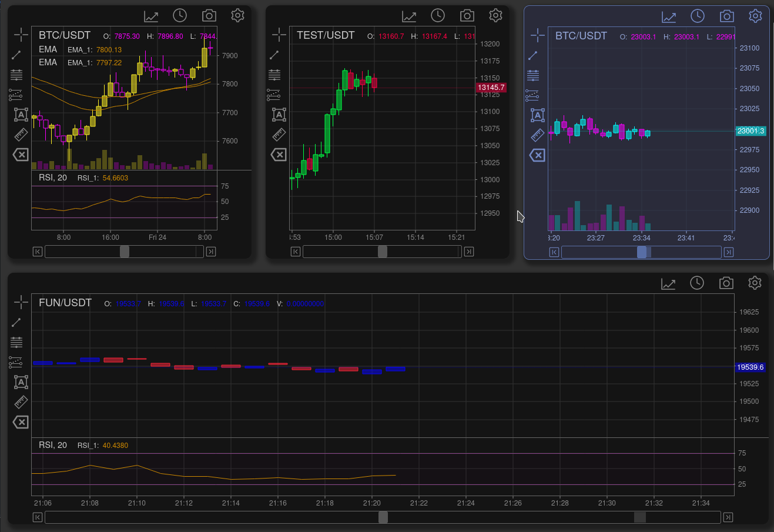Take snapshot of top-right BTC/USDT chart
The image size is (774, 532).
[727, 16]
